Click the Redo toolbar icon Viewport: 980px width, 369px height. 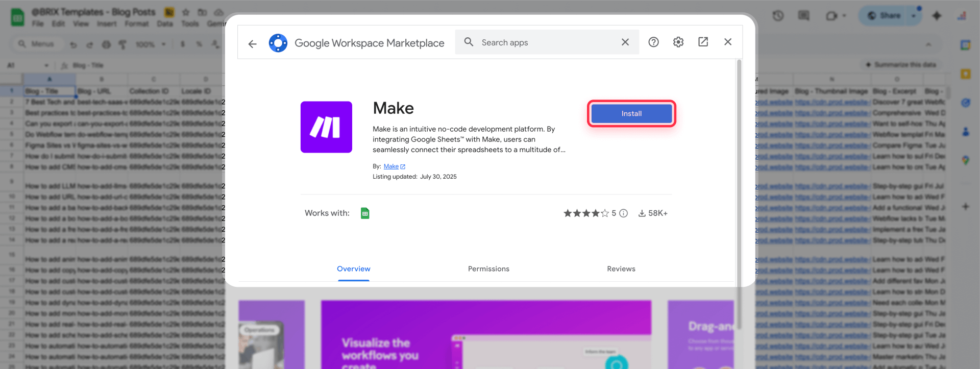pyautogui.click(x=89, y=44)
